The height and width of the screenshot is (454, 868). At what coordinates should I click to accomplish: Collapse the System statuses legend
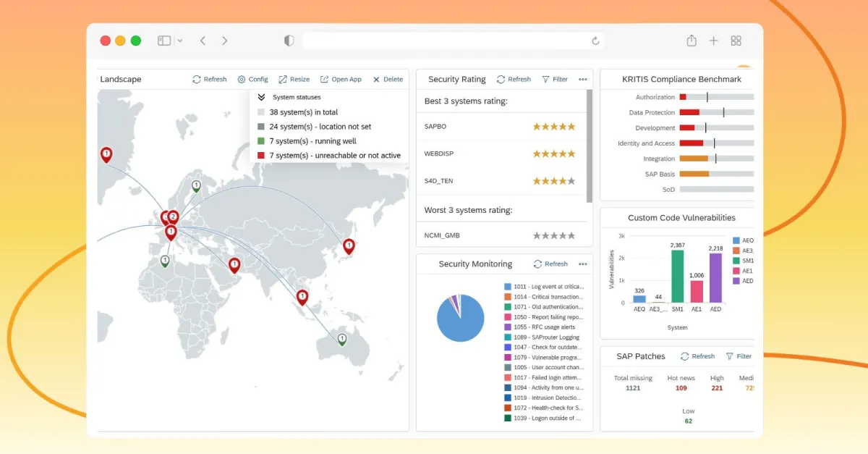click(x=261, y=96)
